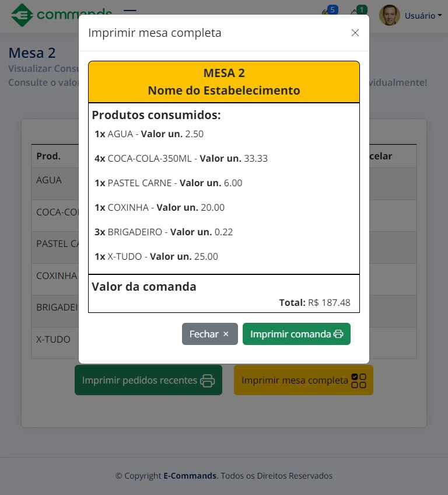Open the E-Commands footer link
The image size is (448, 495).
(x=190, y=476)
